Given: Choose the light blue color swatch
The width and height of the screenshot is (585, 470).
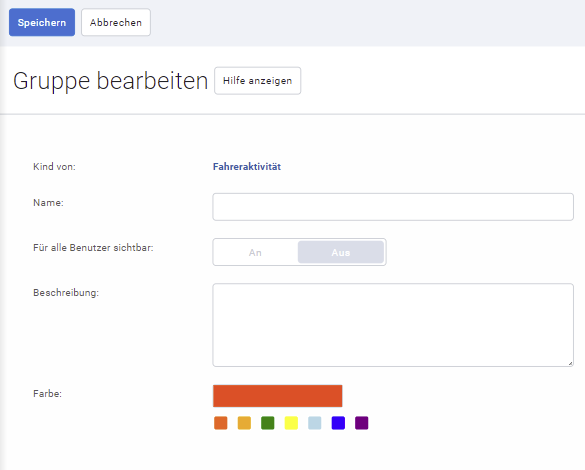Looking at the screenshot, I should point(315,423).
